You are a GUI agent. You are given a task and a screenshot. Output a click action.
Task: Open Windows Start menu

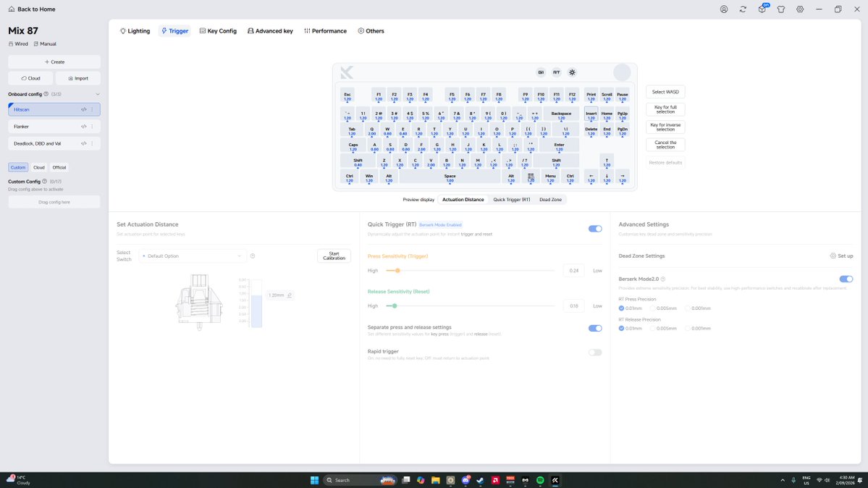pyautogui.click(x=314, y=480)
